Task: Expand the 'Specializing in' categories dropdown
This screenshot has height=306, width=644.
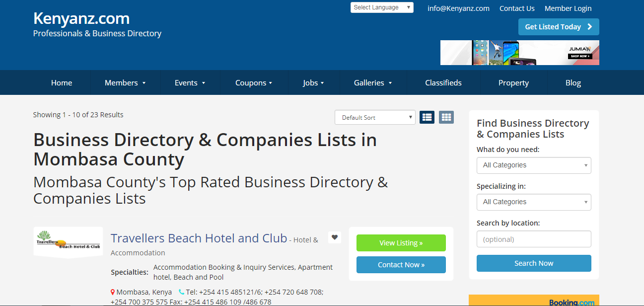Action: [x=534, y=202]
